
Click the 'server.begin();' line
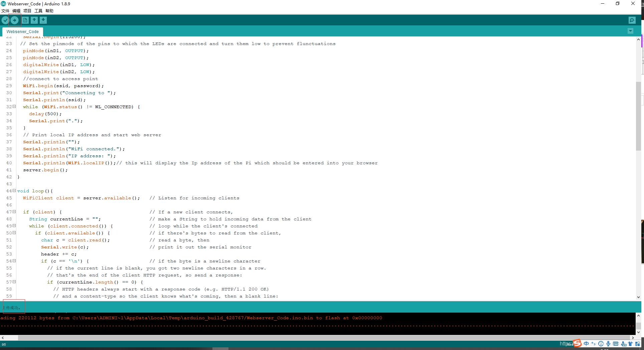point(45,170)
